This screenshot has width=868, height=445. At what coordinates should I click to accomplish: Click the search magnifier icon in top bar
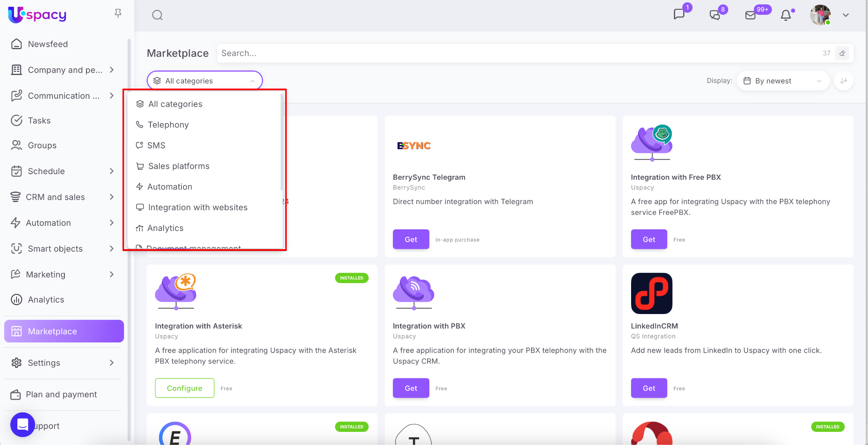tap(157, 15)
